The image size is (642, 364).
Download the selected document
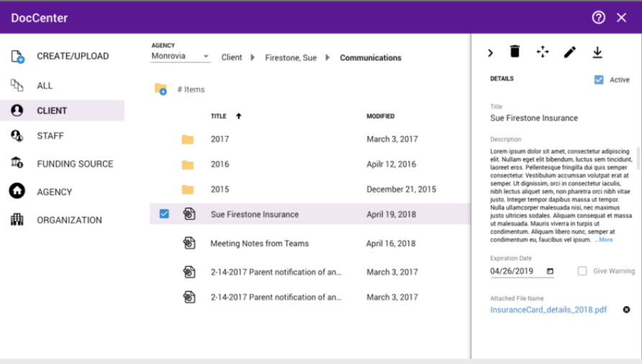[x=597, y=52]
